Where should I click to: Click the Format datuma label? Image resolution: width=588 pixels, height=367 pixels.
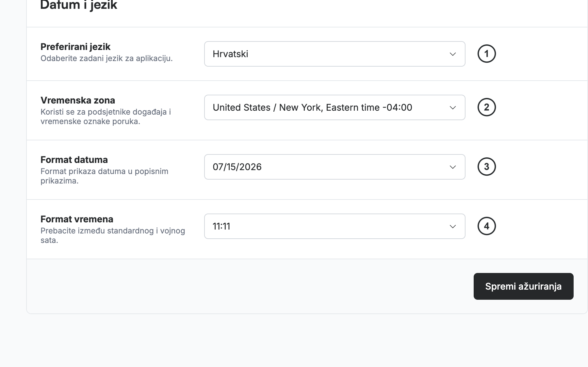[74, 160]
